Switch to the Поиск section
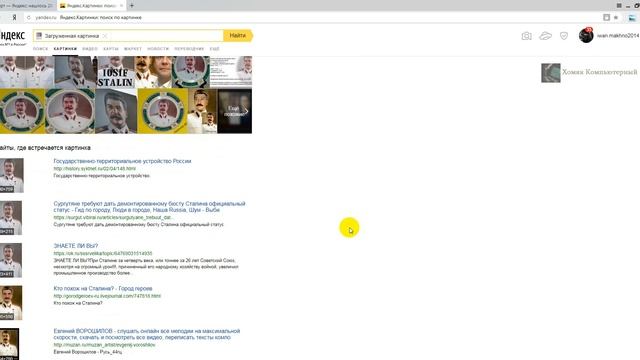 click(x=40, y=49)
